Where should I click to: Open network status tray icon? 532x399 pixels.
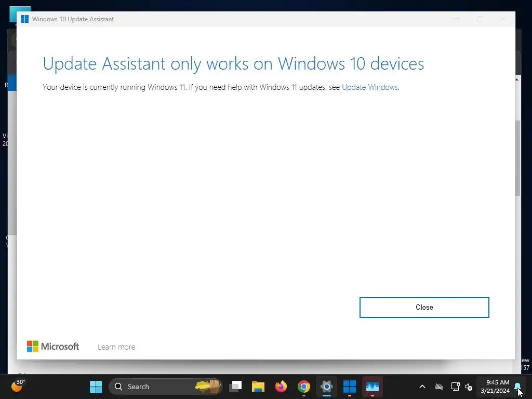tap(455, 387)
